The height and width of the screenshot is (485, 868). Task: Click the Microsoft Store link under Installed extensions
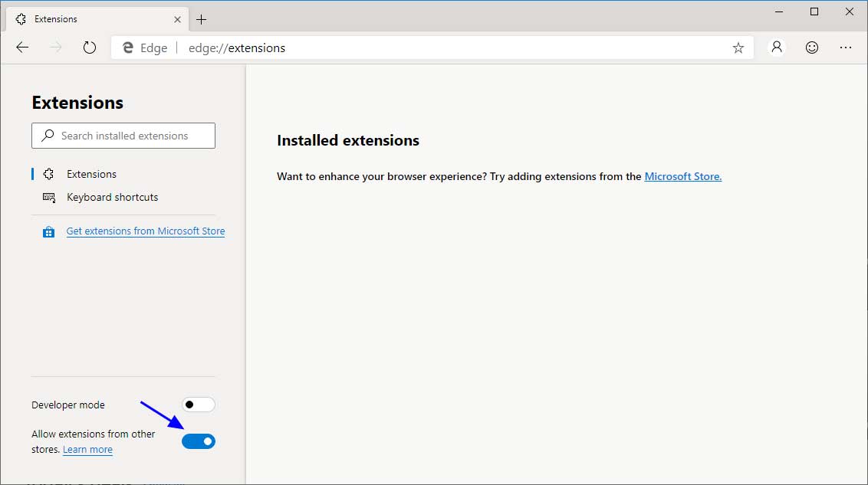[682, 176]
